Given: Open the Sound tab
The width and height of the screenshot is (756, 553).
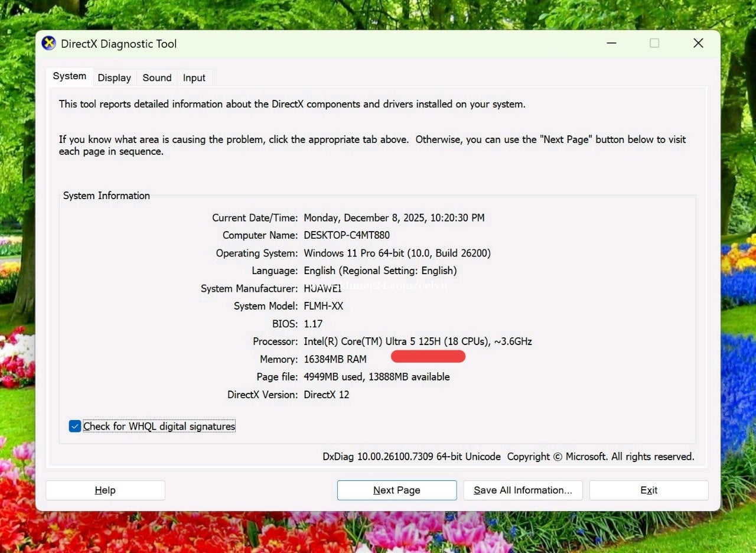Looking at the screenshot, I should pyautogui.click(x=157, y=77).
